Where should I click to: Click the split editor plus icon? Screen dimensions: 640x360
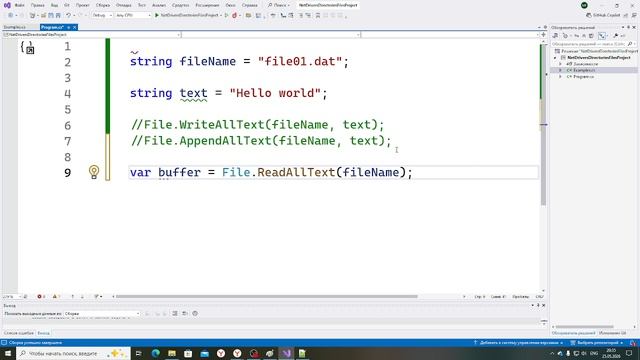pyautogui.click(x=543, y=35)
